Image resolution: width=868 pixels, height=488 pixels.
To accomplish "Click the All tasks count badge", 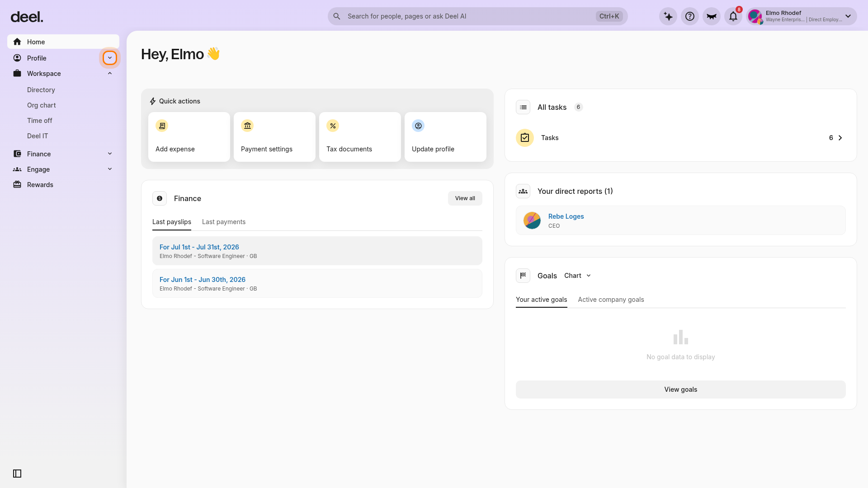I will tap(578, 107).
